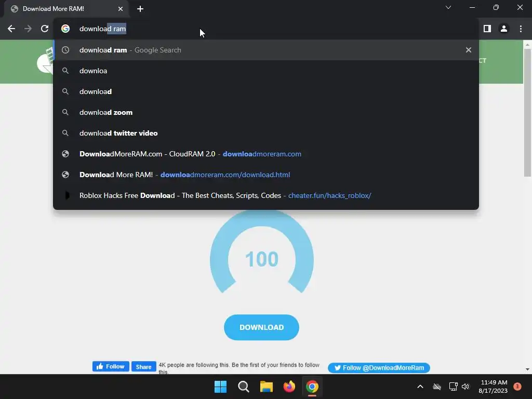
Task: Click the Google logo in the address bar
Action: coord(65,29)
